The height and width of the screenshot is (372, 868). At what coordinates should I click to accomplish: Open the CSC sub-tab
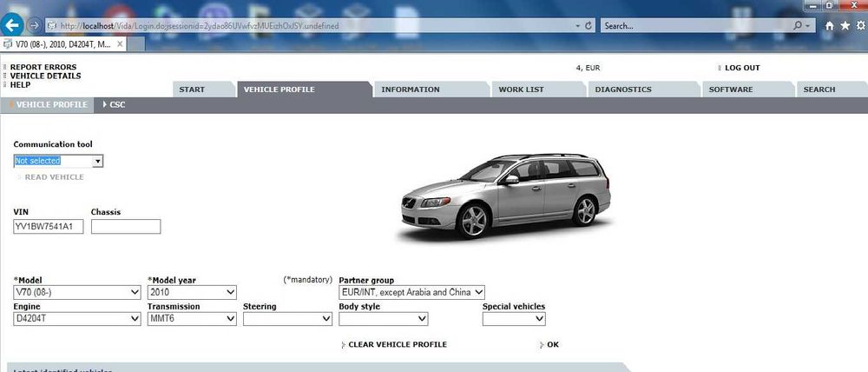click(x=114, y=105)
